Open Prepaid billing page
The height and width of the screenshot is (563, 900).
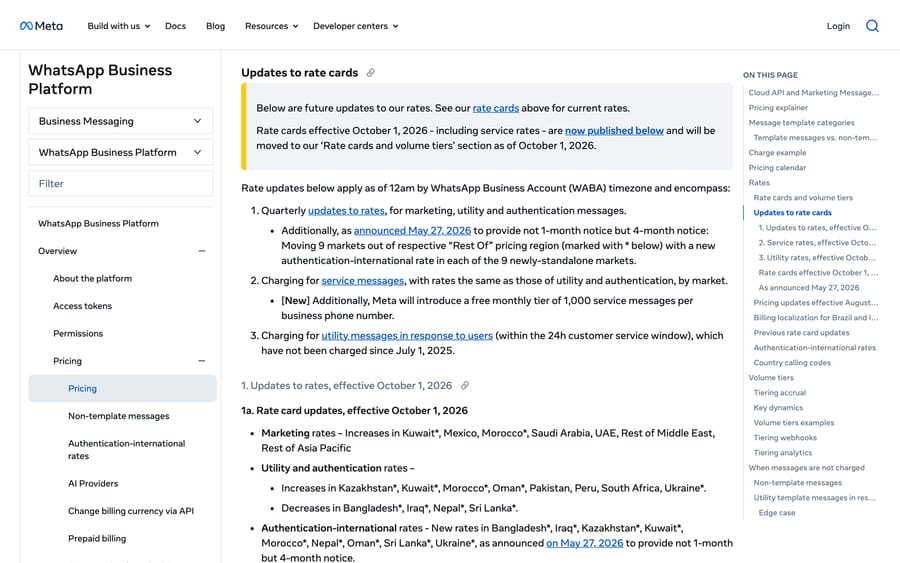tap(97, 538)
